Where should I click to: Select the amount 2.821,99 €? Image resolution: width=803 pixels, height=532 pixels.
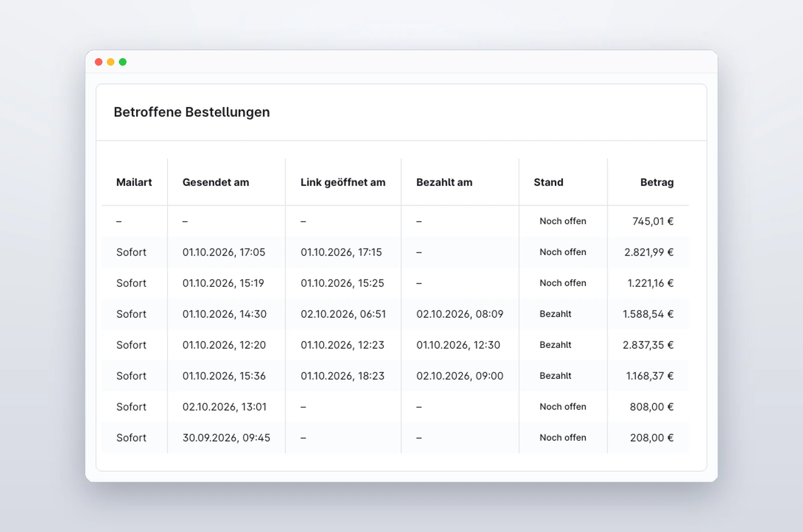click(649, 252)
